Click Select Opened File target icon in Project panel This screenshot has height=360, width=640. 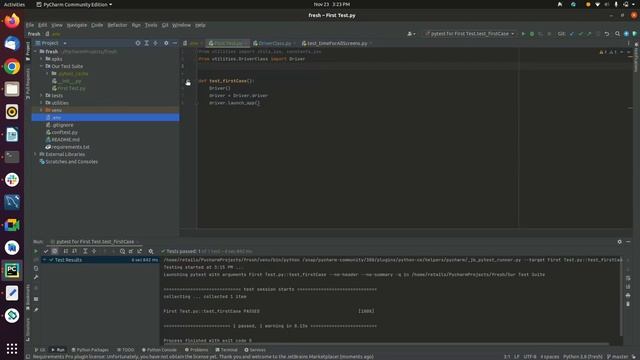point(138,43)
